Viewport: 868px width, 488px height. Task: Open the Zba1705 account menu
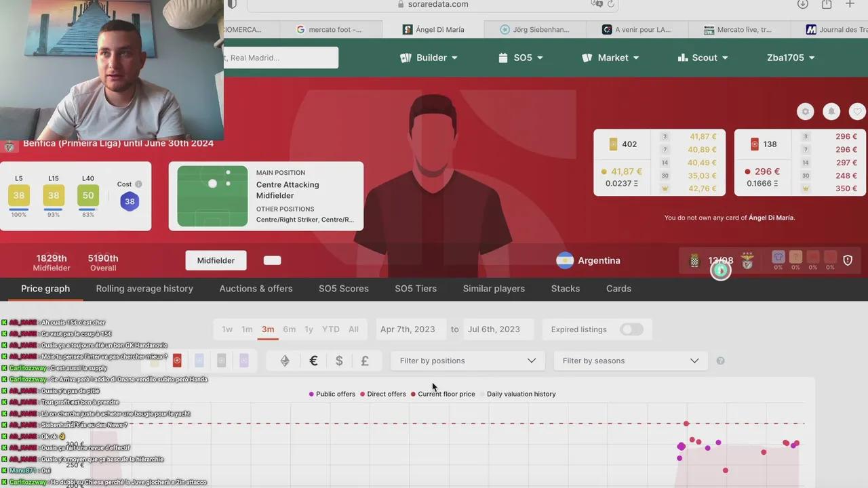coord(791,58)
